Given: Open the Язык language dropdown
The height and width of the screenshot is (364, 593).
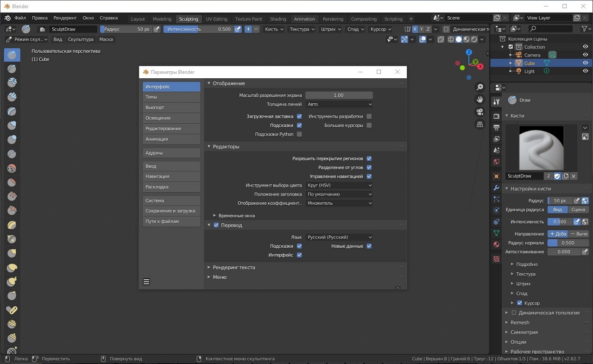Looking at the screenshot, I should (x=339, y=237).
